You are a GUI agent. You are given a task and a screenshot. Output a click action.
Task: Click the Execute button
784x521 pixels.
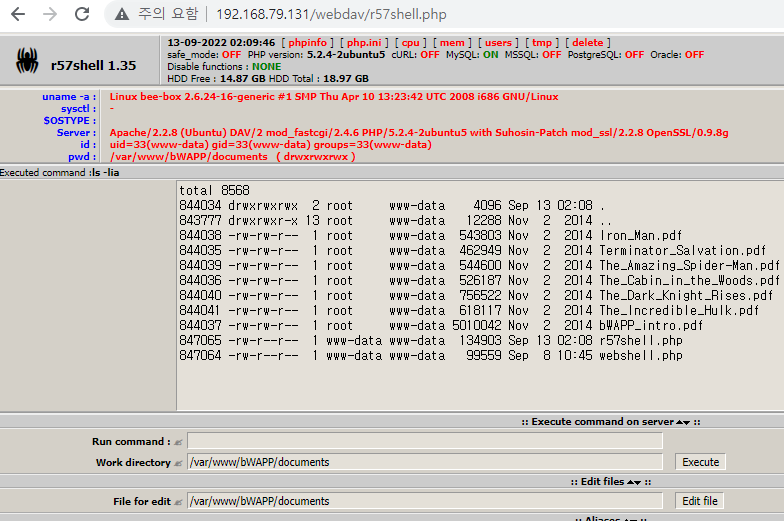coord(700,462)
